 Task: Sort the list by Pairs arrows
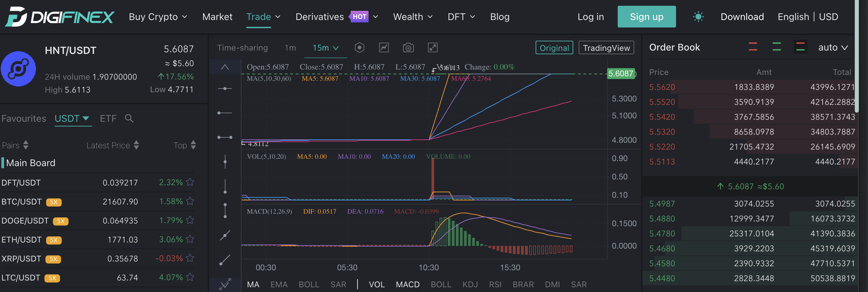[x=26, y=145]
